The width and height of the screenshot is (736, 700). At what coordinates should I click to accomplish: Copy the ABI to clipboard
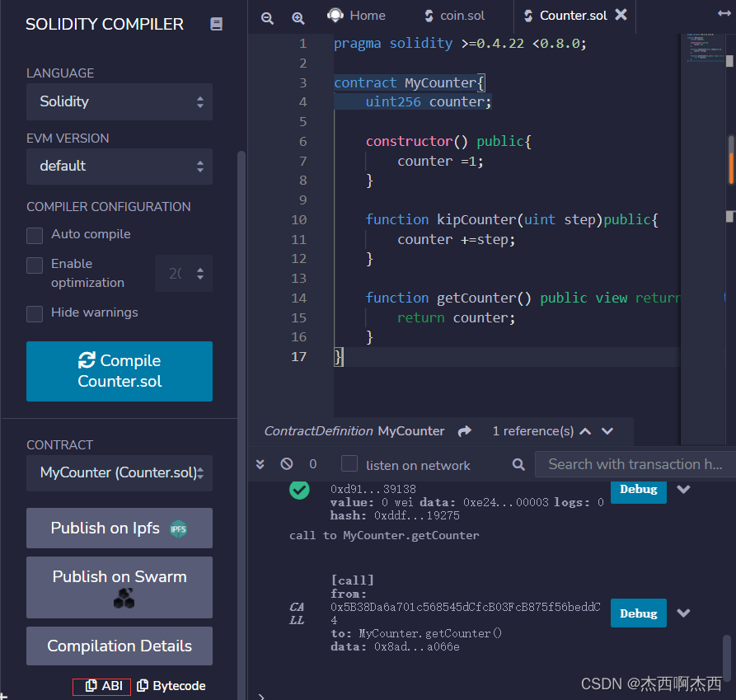[102, 686]
